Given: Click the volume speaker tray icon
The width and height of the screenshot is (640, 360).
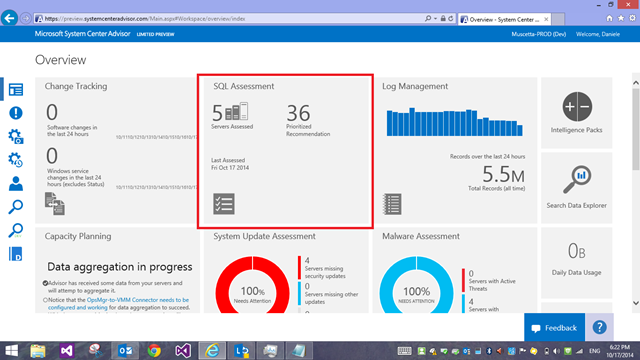Looking at the screenshot, I should coord(556,351).
